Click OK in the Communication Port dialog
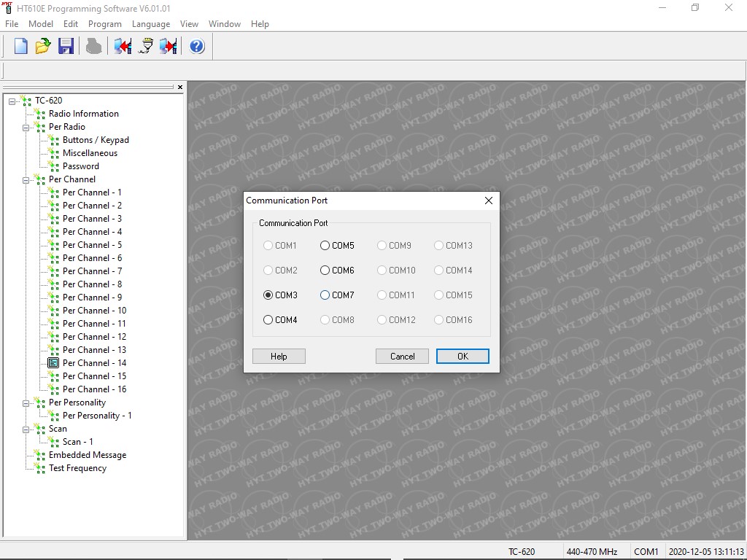The width and height of the screenshot is (747, 560). coord(462,356)
